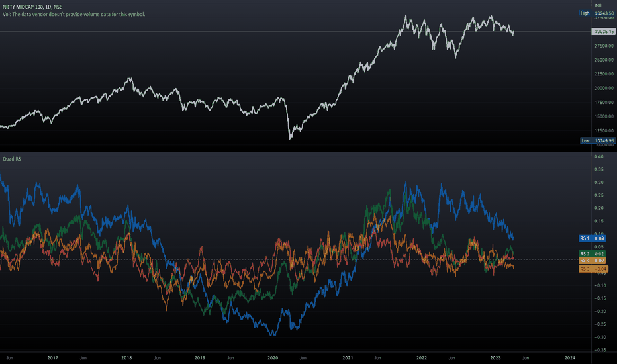Click the 2017 label on time axis
617x364 pixels.
[x=52, y=358]
